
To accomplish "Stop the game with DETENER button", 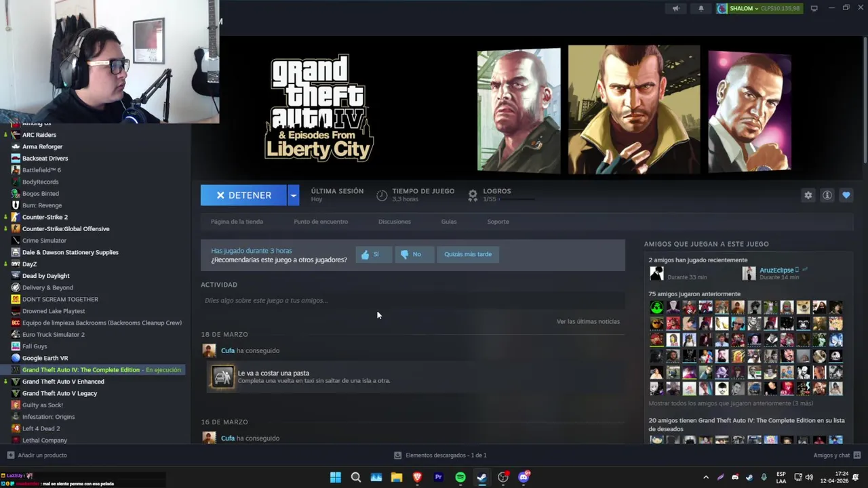I will 243,195.
